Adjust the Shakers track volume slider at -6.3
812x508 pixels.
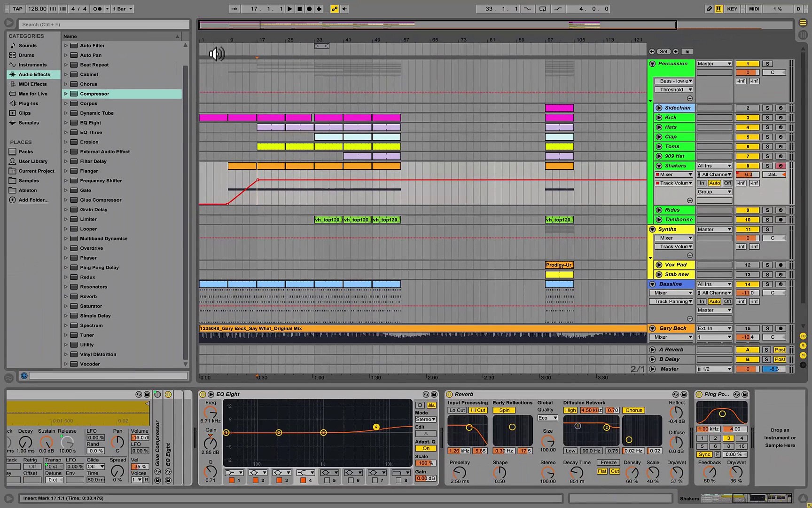click(x=748, y=175)
